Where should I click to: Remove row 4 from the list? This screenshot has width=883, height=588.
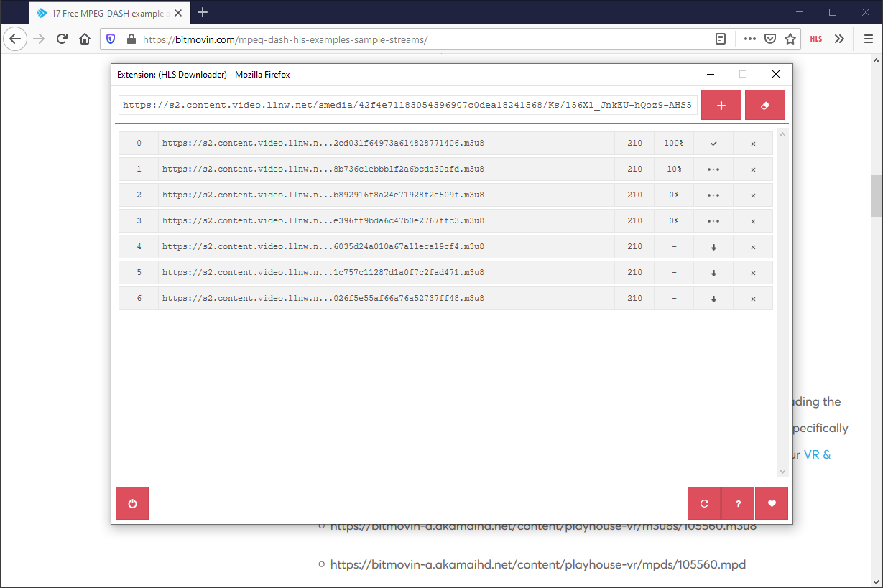point(753,247)
